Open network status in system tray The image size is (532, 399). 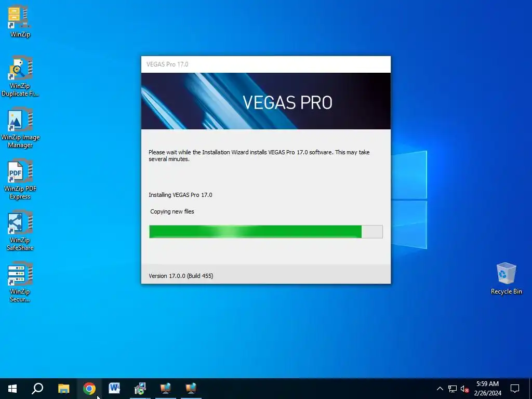pyautogui.click(x=453, y=389)
